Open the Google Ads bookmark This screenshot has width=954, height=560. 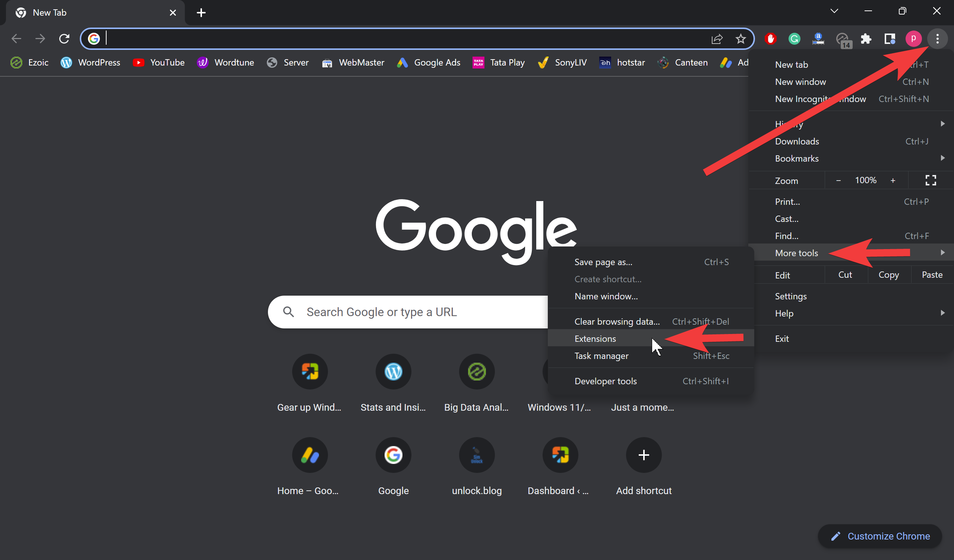click(429, 63)
